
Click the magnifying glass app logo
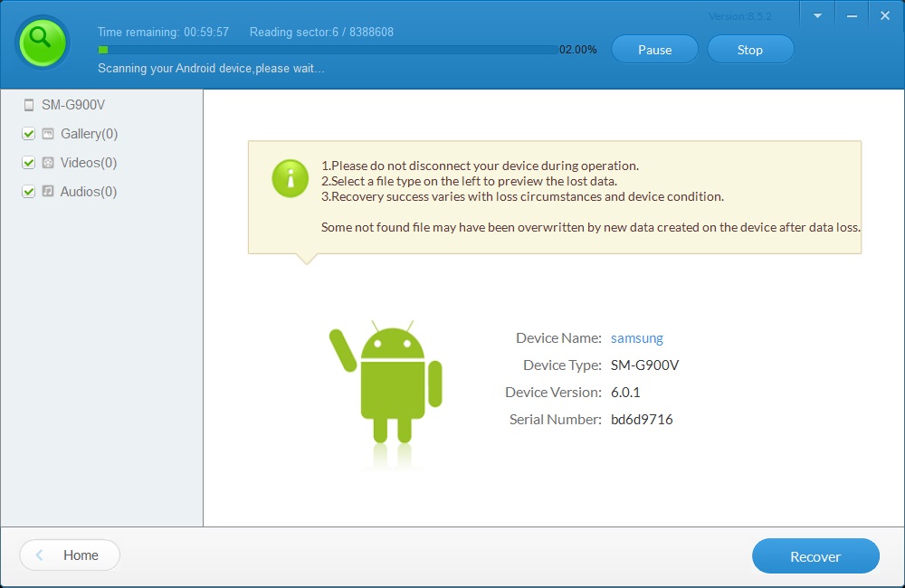coord(42,42)
